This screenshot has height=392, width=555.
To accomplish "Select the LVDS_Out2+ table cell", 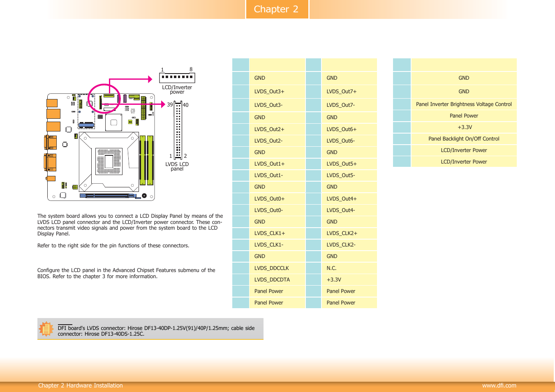I will [277, 129].
